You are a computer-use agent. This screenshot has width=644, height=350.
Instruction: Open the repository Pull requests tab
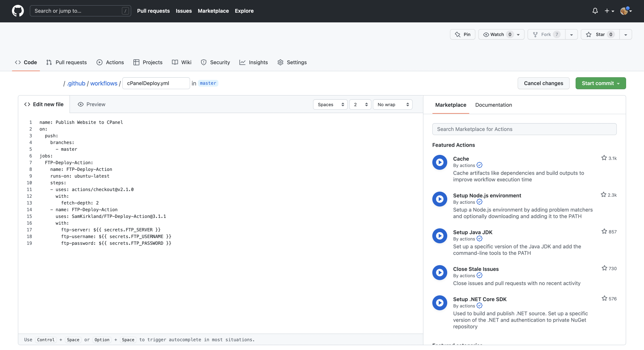point(66,62)
